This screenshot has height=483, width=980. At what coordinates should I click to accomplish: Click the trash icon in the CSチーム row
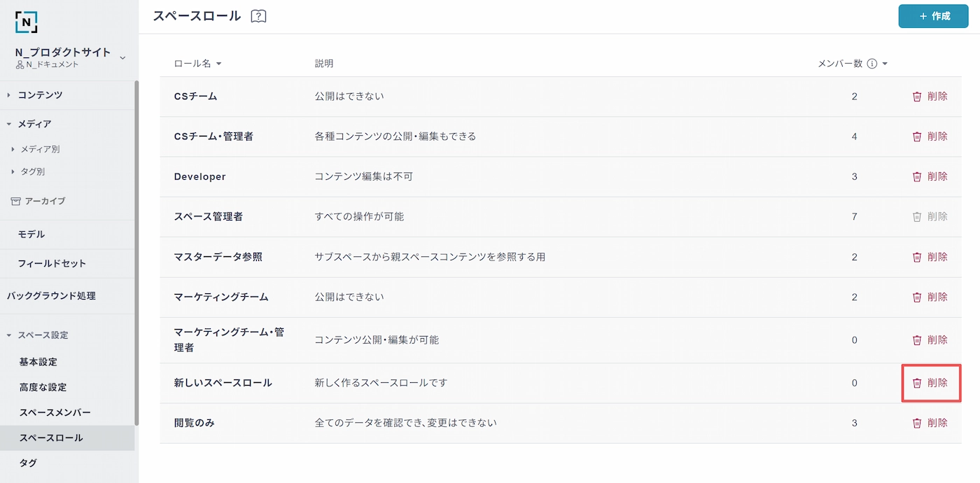(917, 97)
